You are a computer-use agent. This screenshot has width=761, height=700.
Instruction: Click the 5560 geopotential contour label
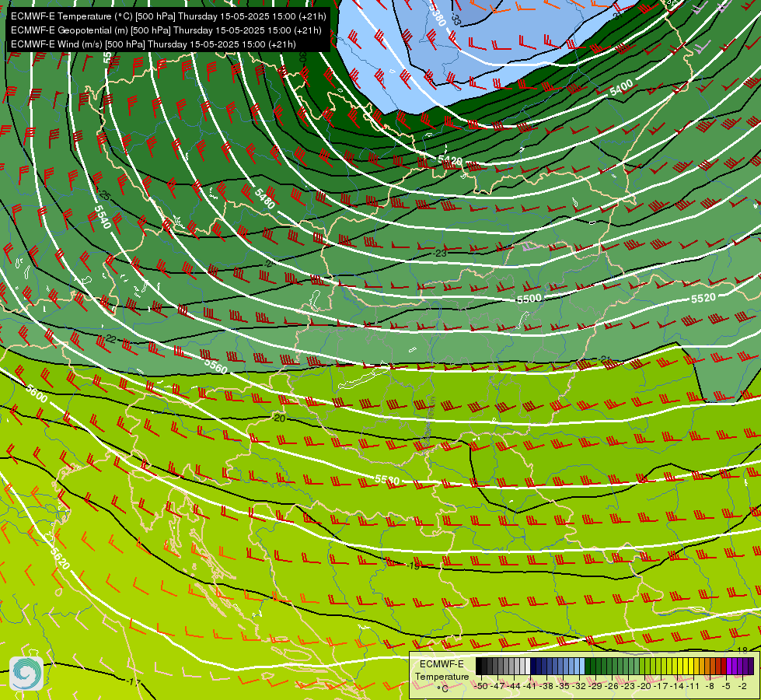(215, 366)
